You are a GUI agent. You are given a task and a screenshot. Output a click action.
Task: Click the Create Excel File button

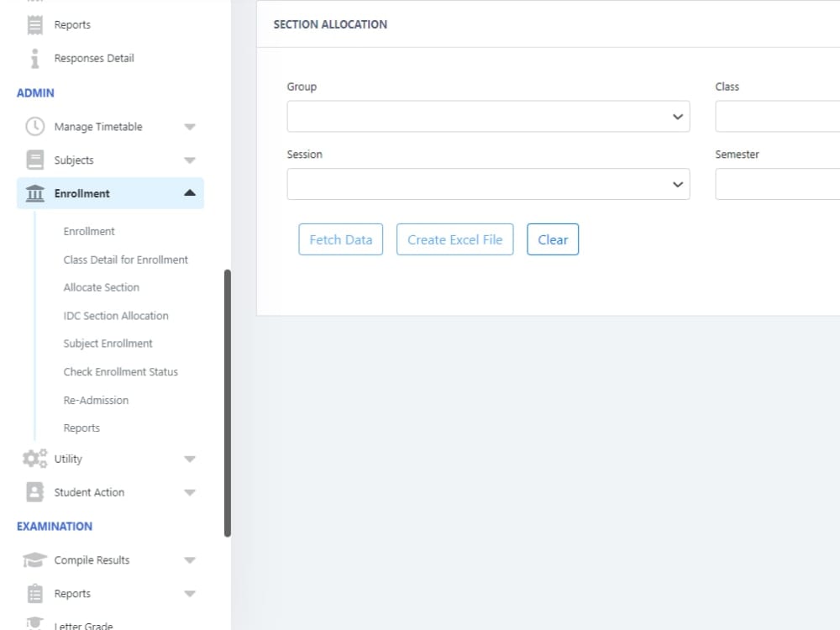454,239
